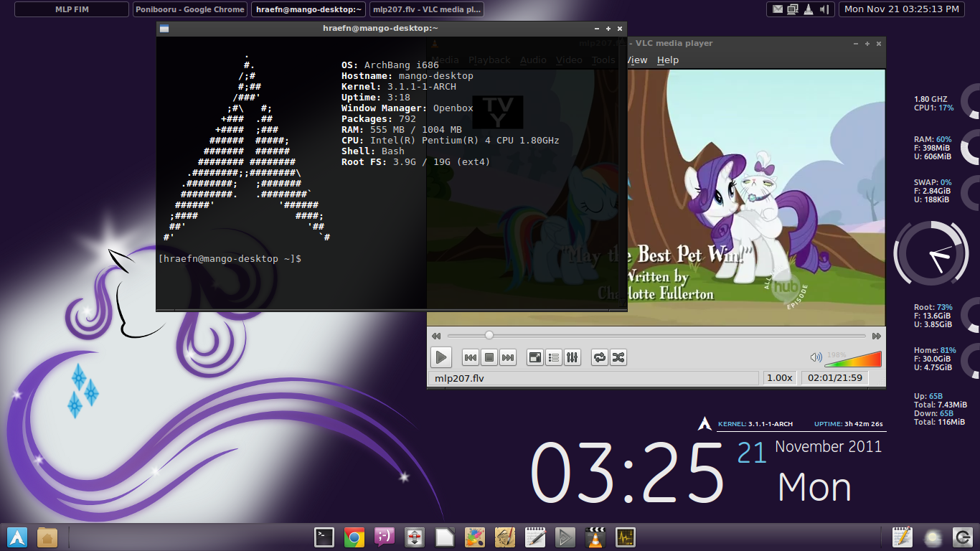Open the pencil and paper editor in dock center
The width and height of the screenshot is (980, 551).
click(535, 537)
